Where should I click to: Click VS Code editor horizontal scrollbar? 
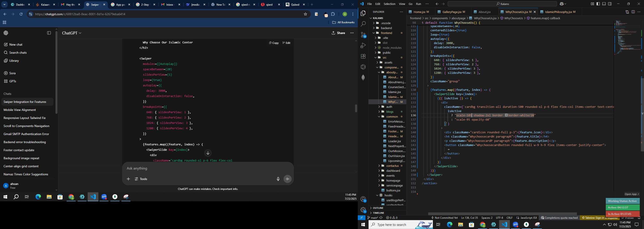click(502, 214)
